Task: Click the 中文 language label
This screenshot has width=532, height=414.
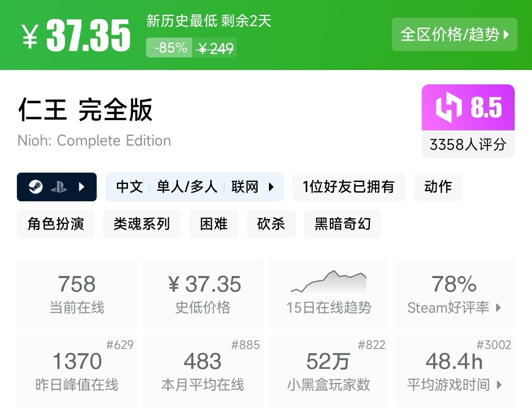Action: click(129, 187)
